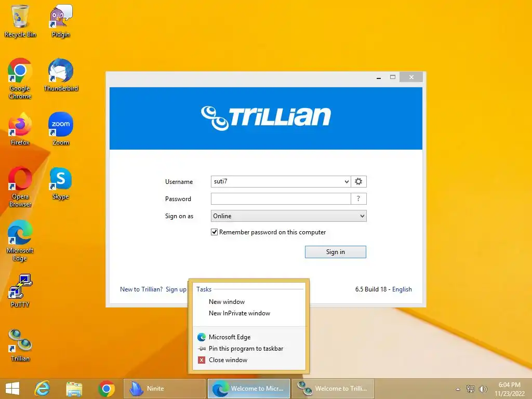The image size is (532, 399).
Task: Open File Explorer from the taskbar
Action: 74,389
